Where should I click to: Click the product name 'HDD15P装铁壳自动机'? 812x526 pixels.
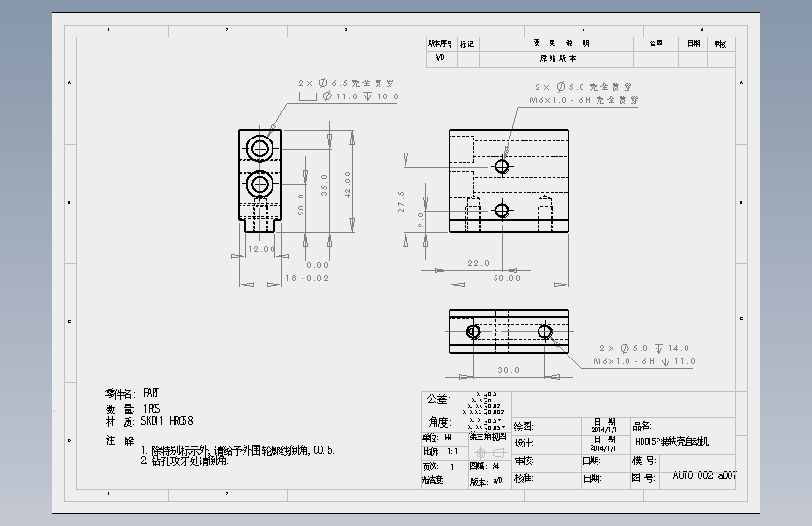pos(672,442)
